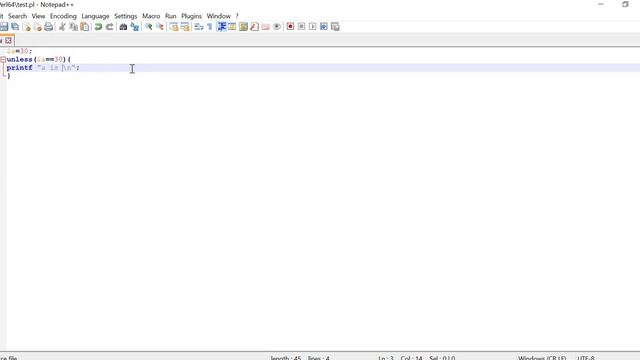
Task: Open the View menu
Action: click(38, 16)
